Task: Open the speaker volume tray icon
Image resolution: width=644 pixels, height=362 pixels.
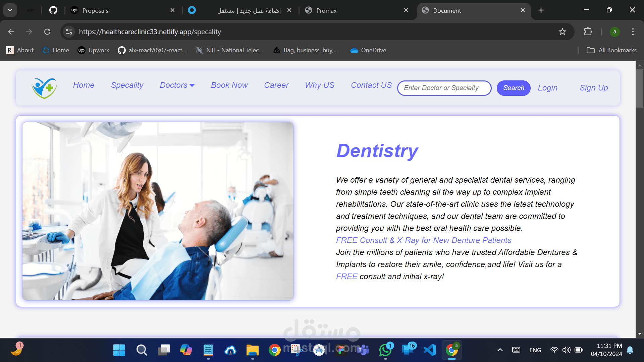Action: [566, 350]
